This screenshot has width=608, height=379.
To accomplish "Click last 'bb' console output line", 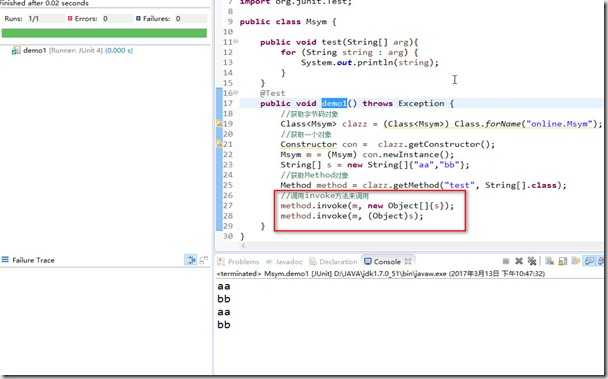I will [224, 325].
